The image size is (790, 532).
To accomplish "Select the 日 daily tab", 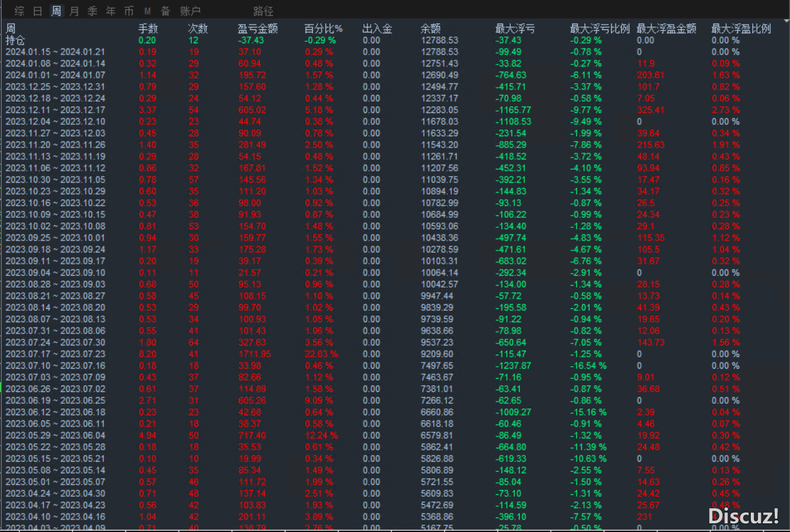I will coord(38,11).
